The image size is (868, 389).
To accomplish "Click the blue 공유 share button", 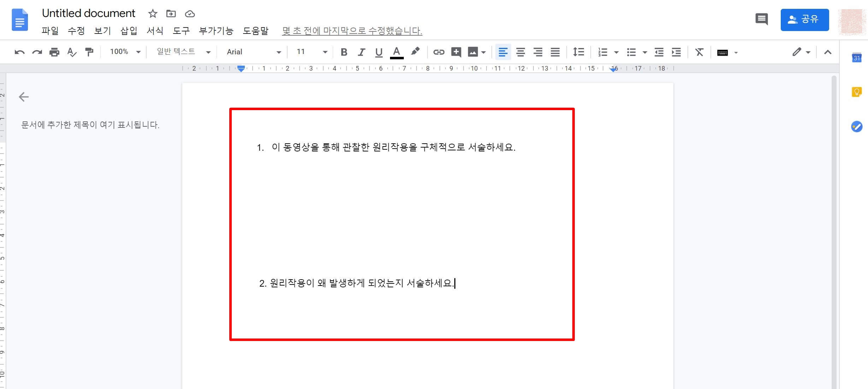I will click(804, 20).
